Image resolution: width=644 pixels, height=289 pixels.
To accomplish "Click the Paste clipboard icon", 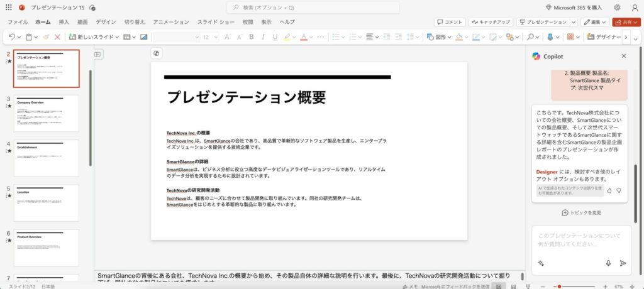I will 29,37.
